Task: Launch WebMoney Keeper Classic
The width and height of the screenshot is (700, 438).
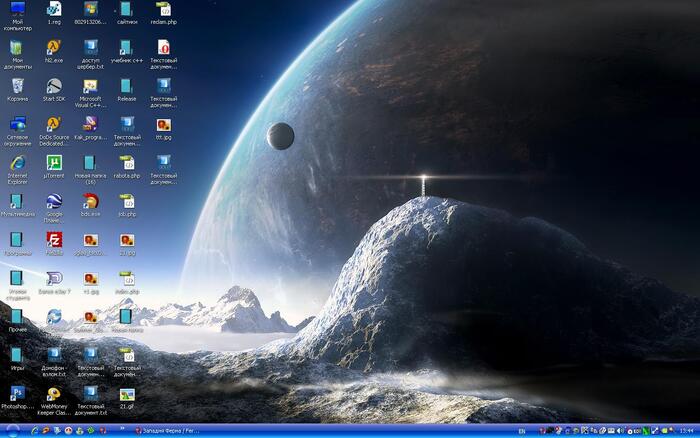Action: [54, 394]
